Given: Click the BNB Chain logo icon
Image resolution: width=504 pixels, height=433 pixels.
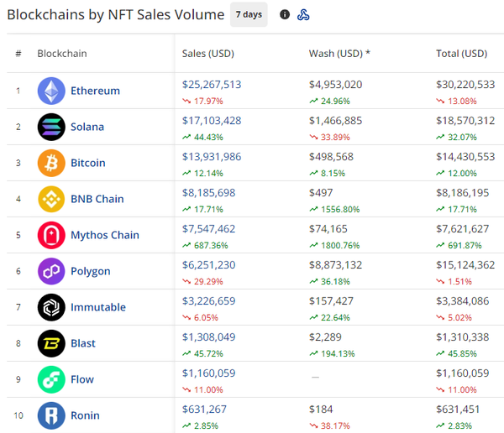Looking at the screenshot, I should 51,199.
